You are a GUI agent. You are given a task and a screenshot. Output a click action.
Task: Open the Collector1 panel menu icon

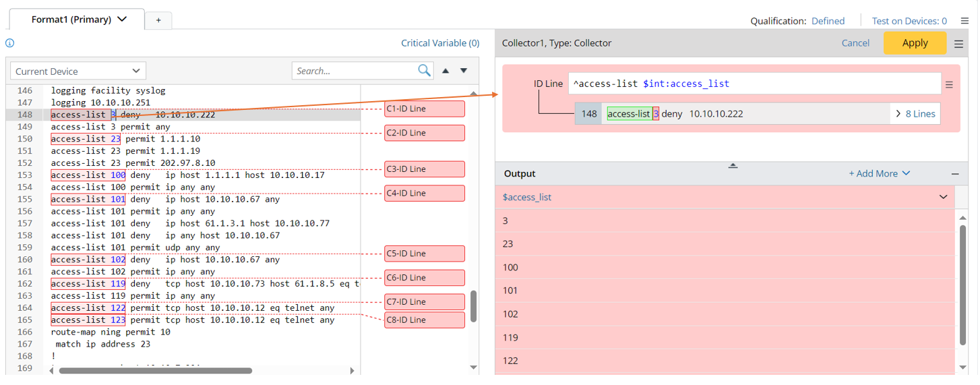pyautogui.click(x=958, y=44)
